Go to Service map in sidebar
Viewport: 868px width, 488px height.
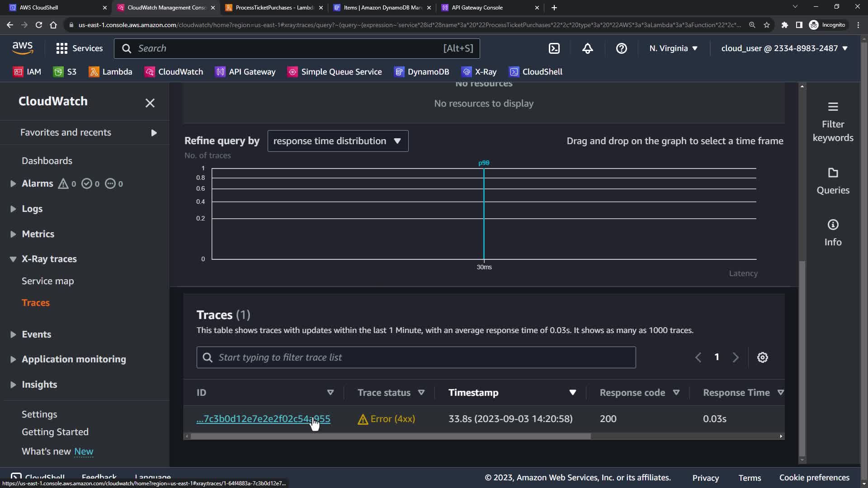click(x=48, y=281)
